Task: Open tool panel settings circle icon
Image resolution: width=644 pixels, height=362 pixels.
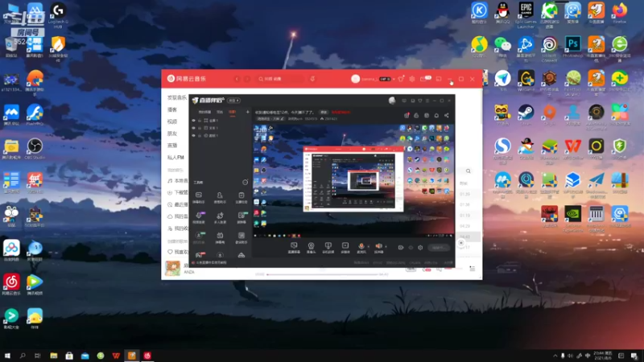Action: coord(246,183)
